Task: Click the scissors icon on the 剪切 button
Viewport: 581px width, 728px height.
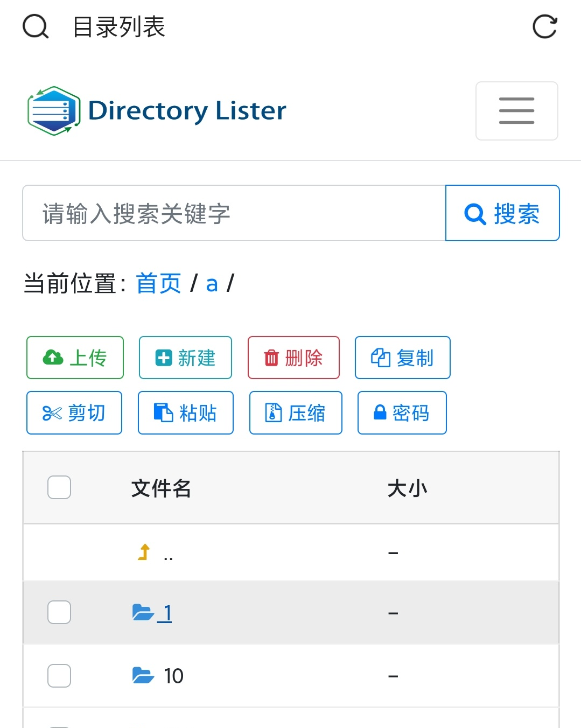Action: (51, 412)
